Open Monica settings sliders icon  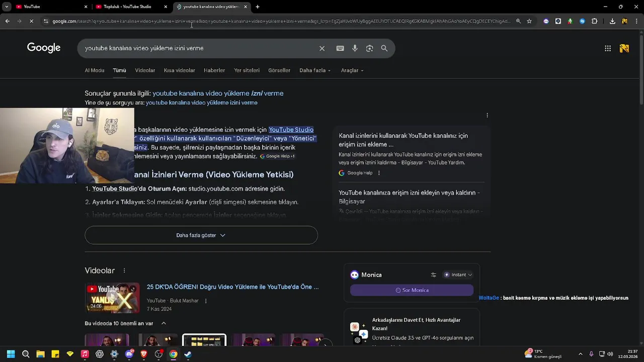[433, 275]
